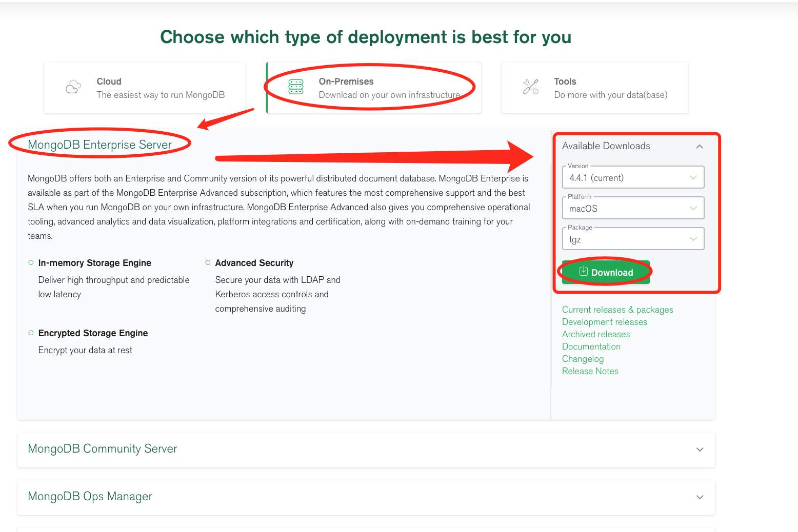This screenshot has height=532, width=798.
Task: Click the Available Downloads title text
Action: 606,146
